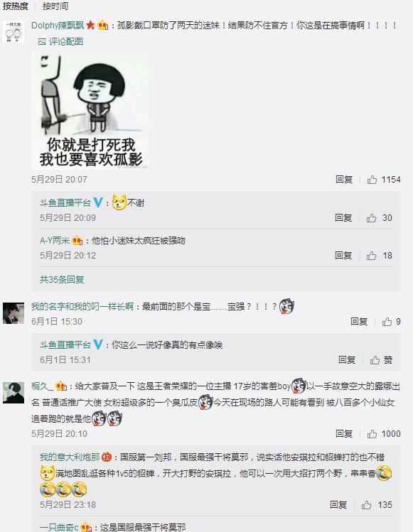The width and height of the screenshot is (413, 532).
Task: Open the 你就是打死我 meme image
Action: coord(90,111)
